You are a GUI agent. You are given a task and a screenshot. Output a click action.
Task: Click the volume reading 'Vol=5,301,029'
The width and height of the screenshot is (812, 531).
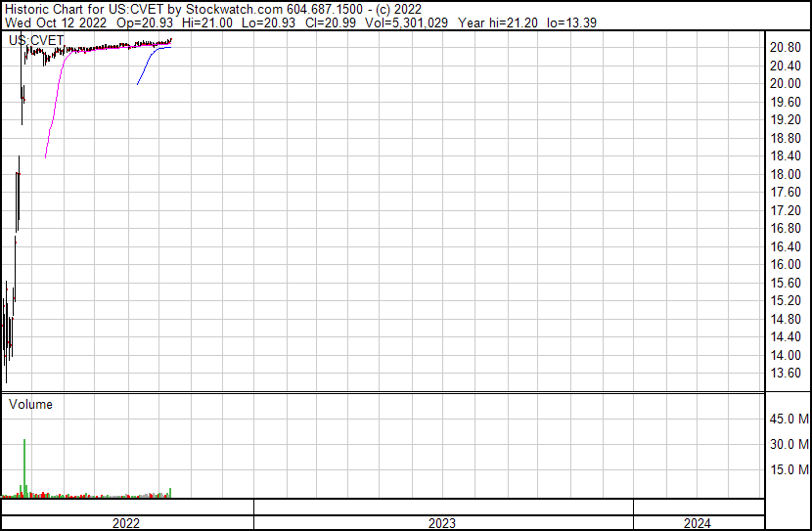(407, 22)
